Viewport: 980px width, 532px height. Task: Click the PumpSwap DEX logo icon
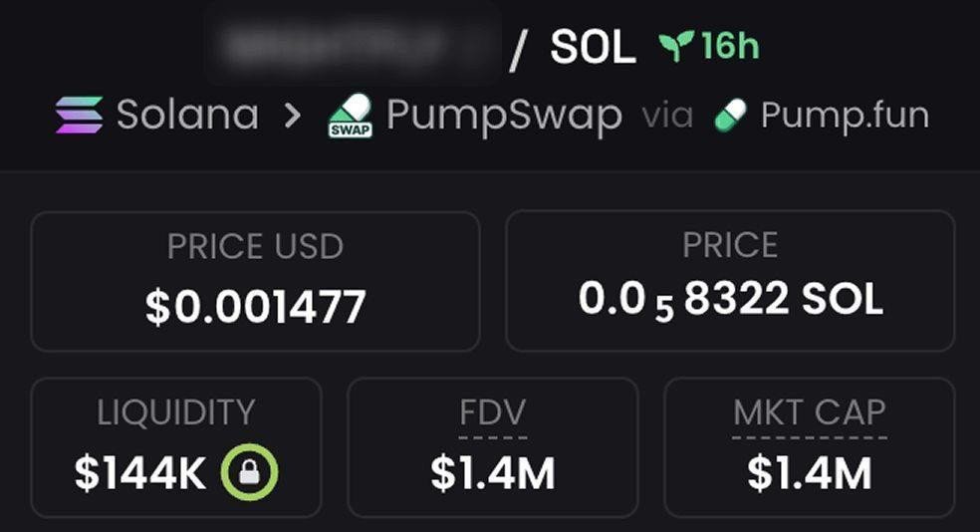click(x=350, y=116)
